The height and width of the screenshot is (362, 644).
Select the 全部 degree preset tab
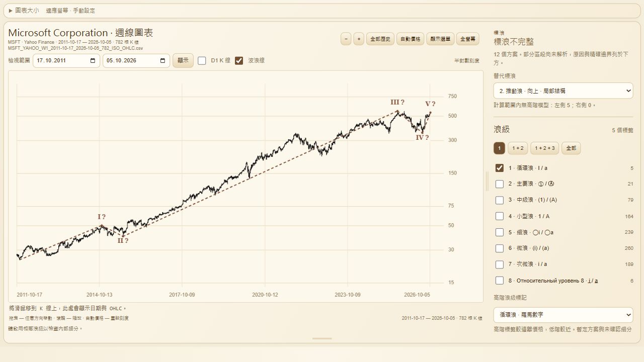point(571,148)
